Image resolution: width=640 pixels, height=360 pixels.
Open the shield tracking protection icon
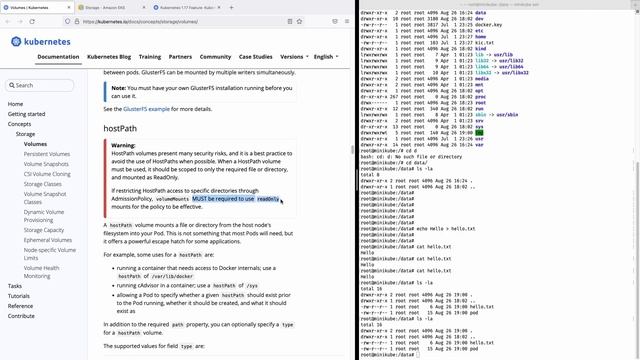[67, 21]
